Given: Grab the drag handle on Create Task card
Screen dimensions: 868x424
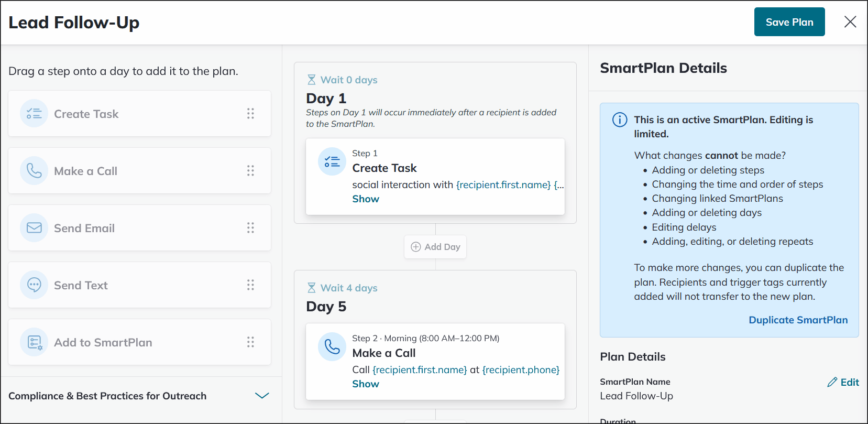Looking at the screenshot, I should coord(250,114).
